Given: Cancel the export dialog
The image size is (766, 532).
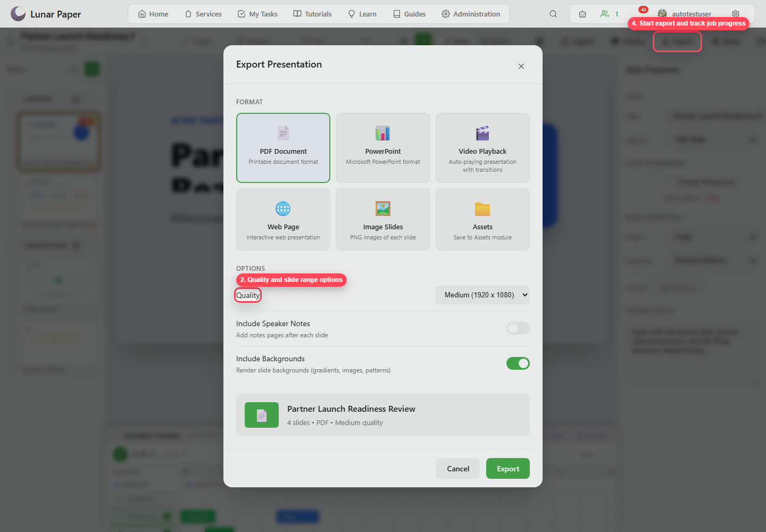Looking at the screenshot, I should 458,469.
